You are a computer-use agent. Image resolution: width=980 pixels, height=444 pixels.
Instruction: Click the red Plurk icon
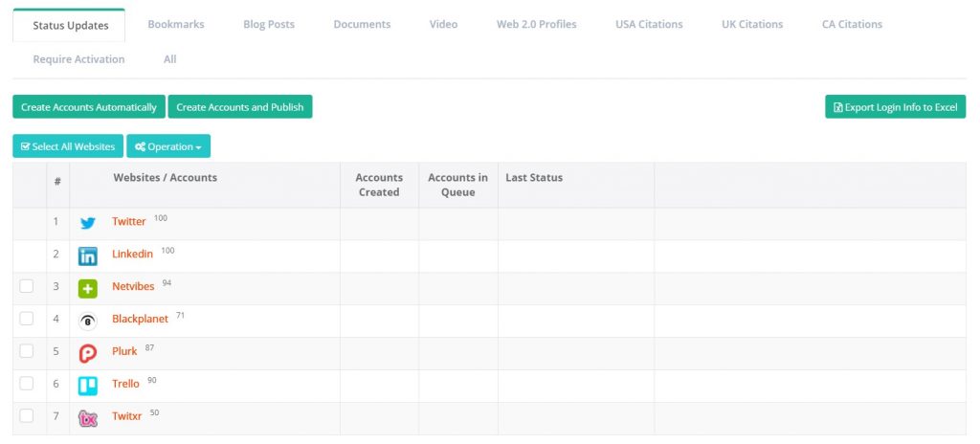click(87, 353)
